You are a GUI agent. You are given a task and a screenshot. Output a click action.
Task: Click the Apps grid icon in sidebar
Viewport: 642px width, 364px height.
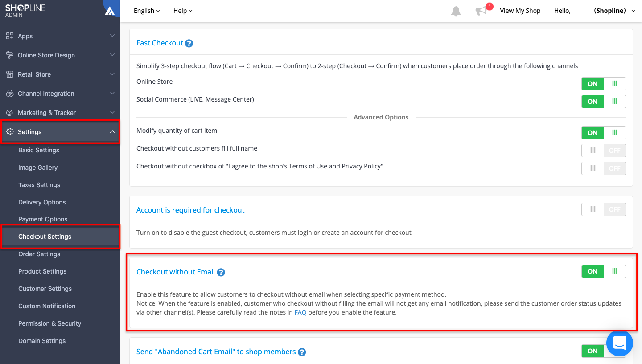pyautogui.click(x=10, y=36)
